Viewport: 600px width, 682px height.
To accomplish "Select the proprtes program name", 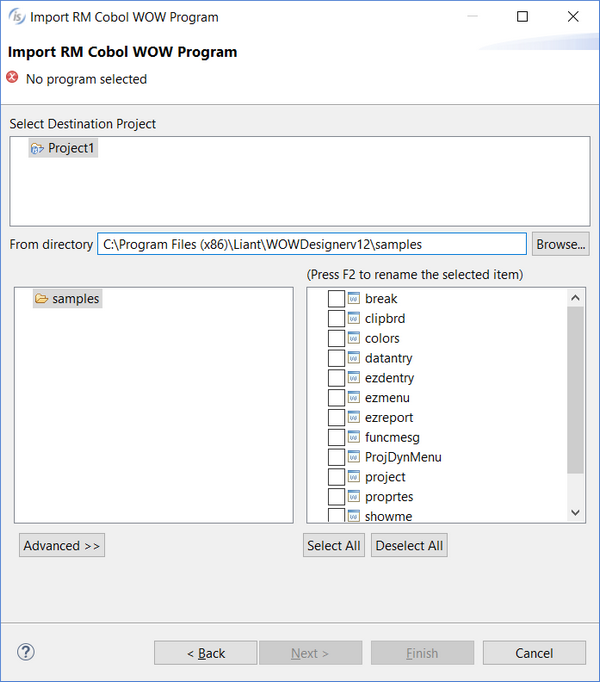I will coord(389,497).
